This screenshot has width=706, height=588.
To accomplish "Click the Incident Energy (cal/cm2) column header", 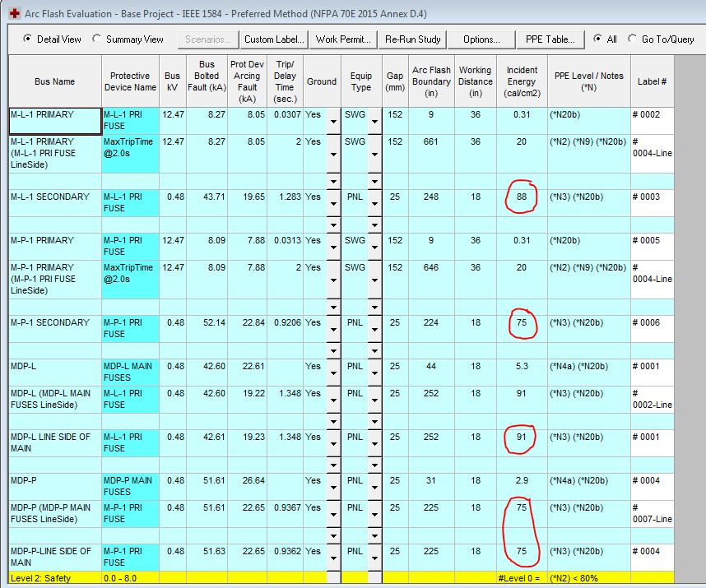I will [522, 81].
